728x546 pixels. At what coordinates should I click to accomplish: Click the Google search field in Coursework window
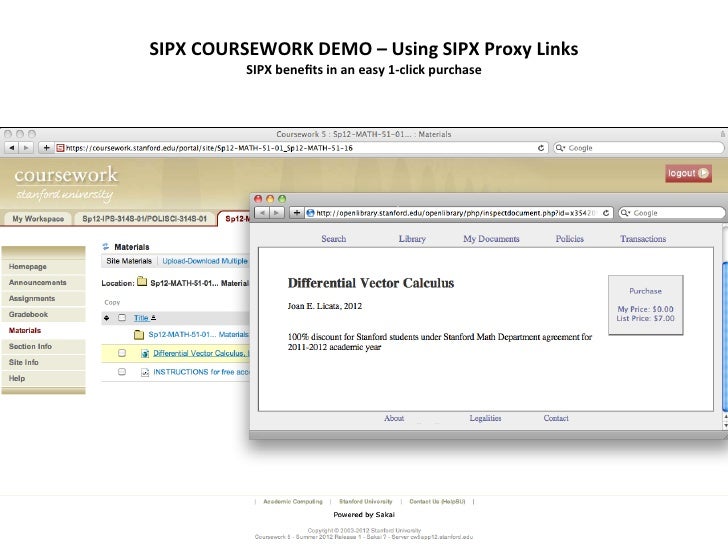pyautogui.click(x=639, y=148)
